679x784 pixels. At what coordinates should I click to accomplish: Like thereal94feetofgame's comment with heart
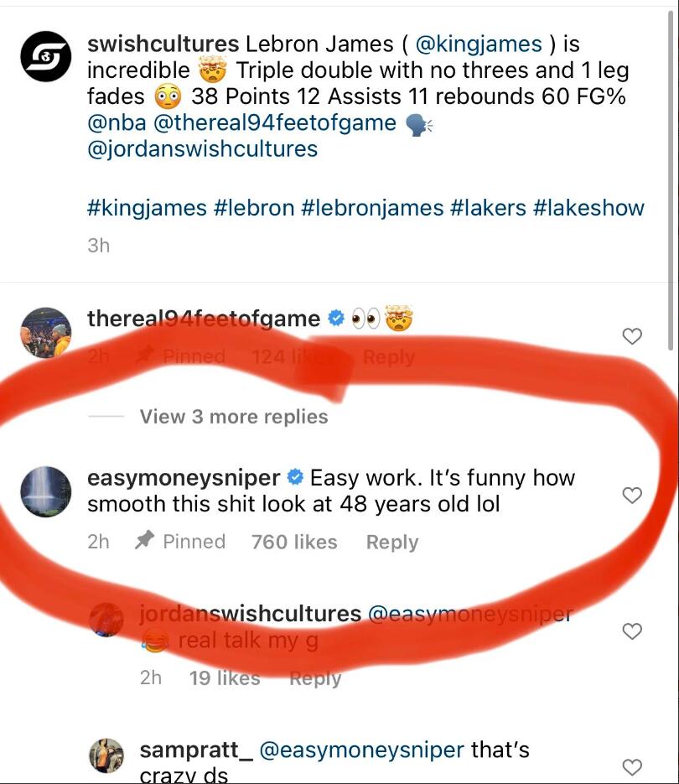tap(632, 336)
